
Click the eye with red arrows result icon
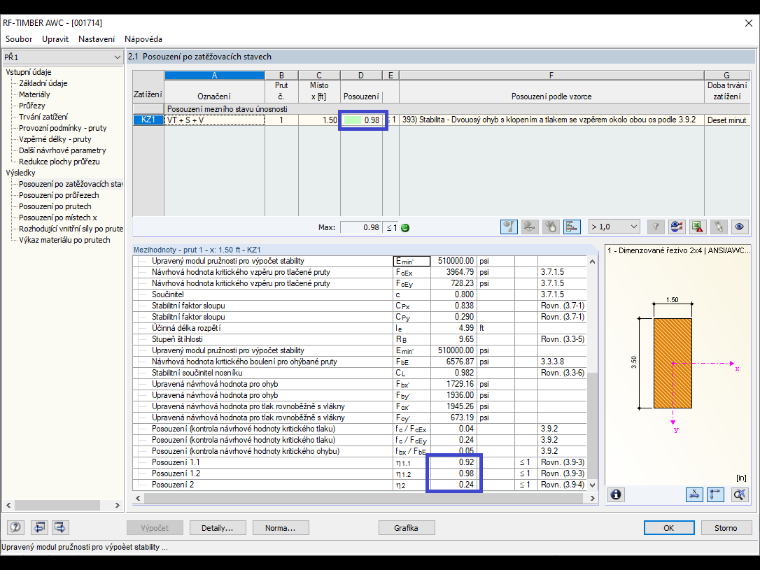coord(676,227)
